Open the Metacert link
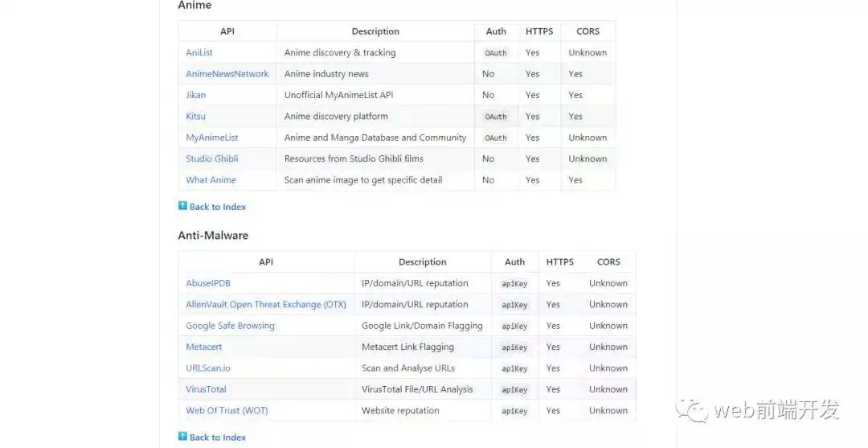Viewport: 868px width, 448px height. [203, 347]
